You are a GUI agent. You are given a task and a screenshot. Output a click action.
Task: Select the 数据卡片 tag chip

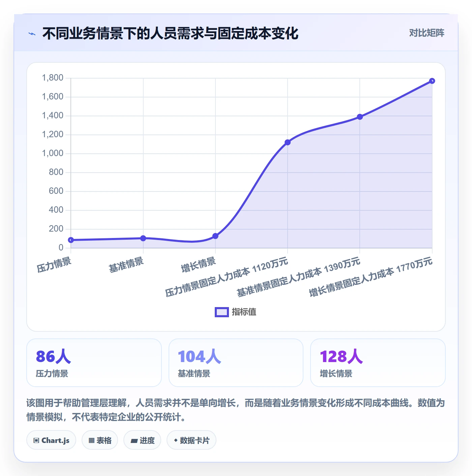tap(191, 440)
